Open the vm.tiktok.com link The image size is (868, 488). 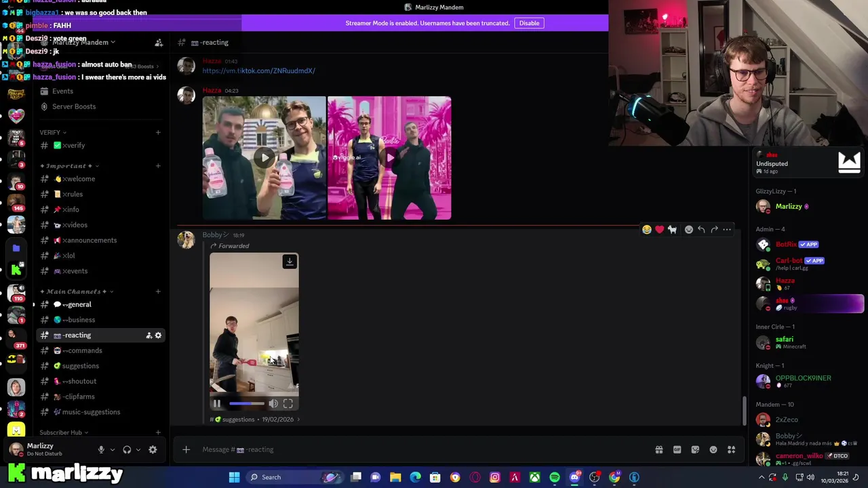click(x=258, y=70)
